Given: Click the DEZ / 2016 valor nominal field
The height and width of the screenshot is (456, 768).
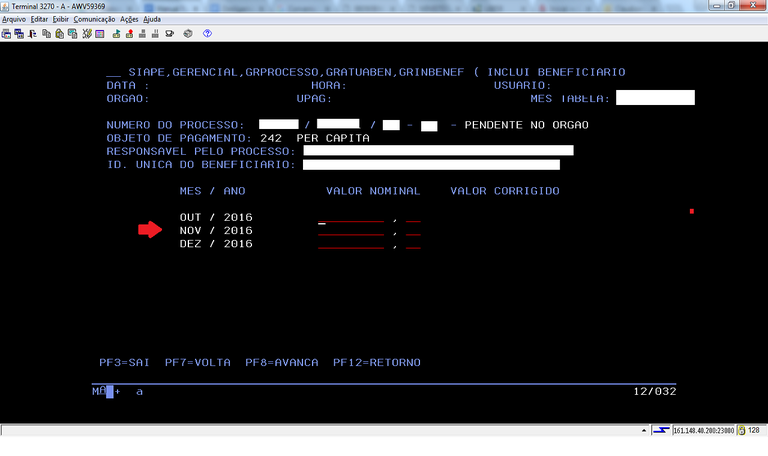Looking at the screenshot, I should [350, 245].
